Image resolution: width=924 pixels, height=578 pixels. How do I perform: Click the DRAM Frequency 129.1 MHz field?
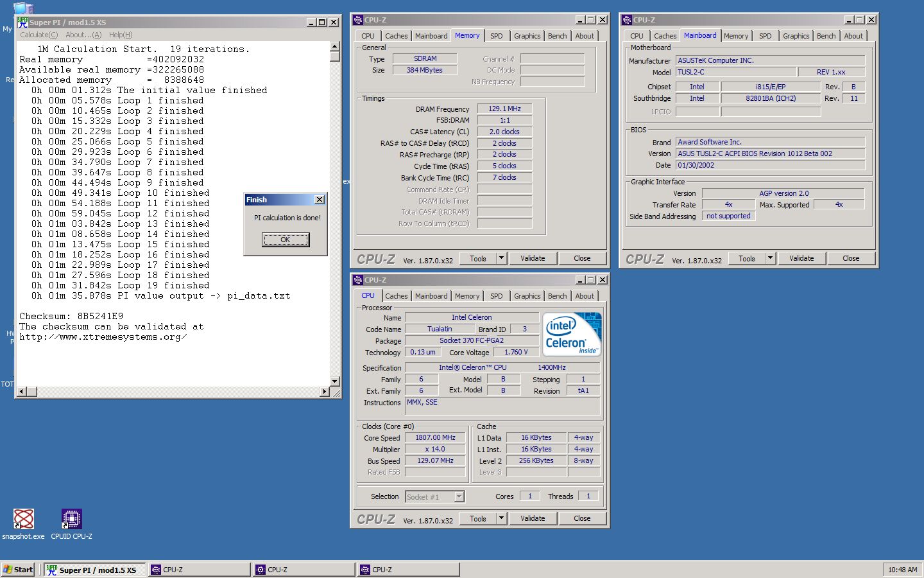(504, 109)
